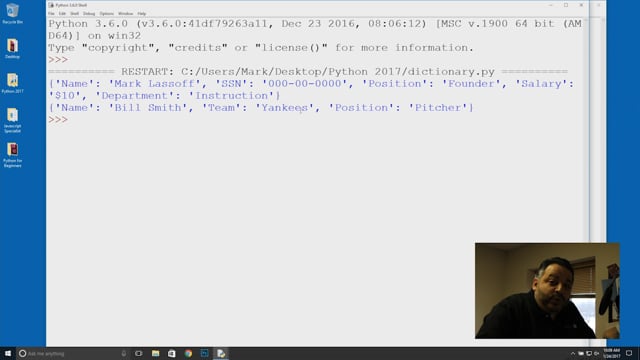This screenshot has width=640, height=360.
Task: Open the Edit menu in Python Shell
Action: coord(62,13)
